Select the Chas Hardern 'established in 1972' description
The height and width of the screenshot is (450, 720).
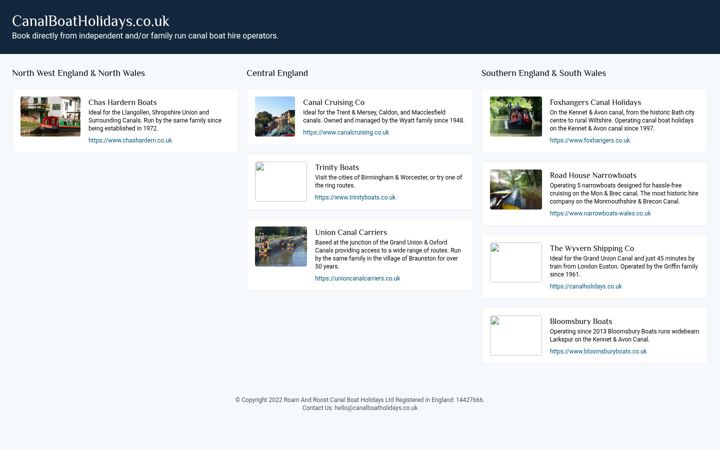(155, 120)
